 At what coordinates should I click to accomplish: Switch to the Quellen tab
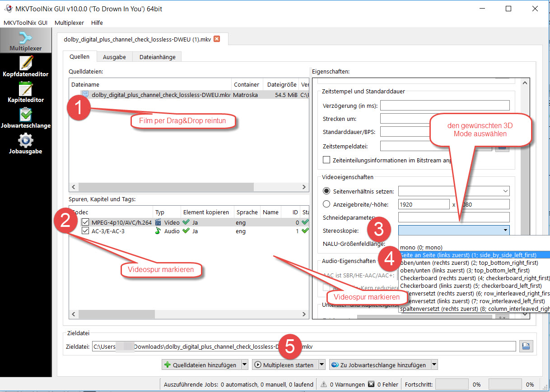pos(79,57)
